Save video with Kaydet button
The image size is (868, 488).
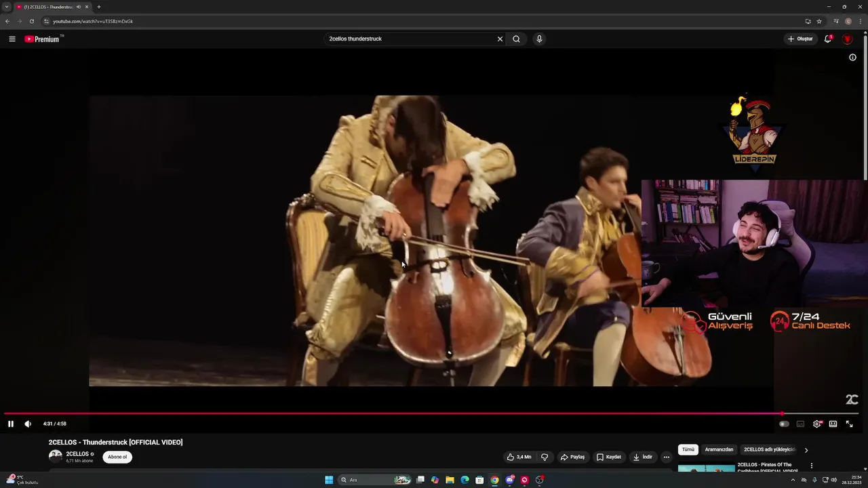tap(609, 457)
